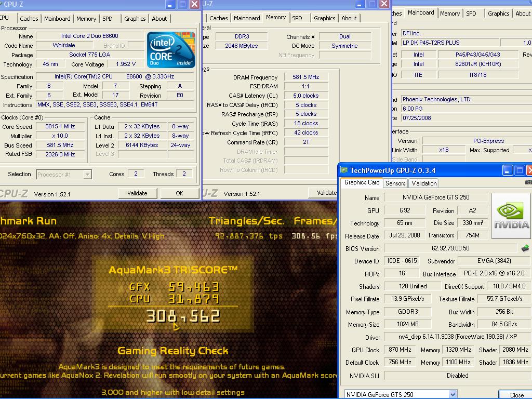Image resolution: width=532 pixels, height=399 pixels.
Task: Click the Rated FSB 2326.0 MHz value
Action: pyautogui.click(x=60, y=154)
